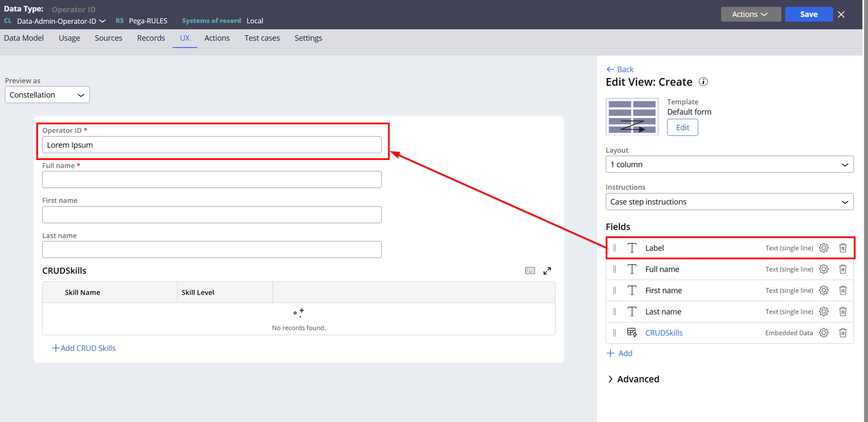Switch to the Test cases tab
The image size is (868, 422).
[262, 38]
